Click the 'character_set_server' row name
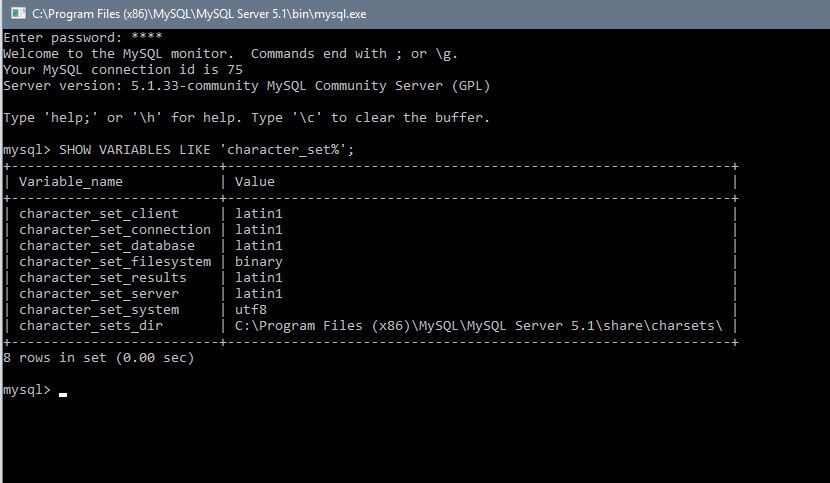 point(99,293)
